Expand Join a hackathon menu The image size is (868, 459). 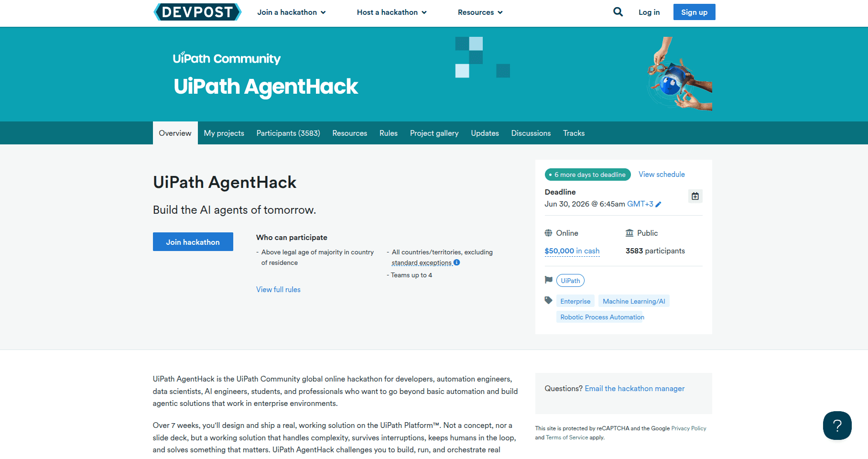(x=292, y=12)
